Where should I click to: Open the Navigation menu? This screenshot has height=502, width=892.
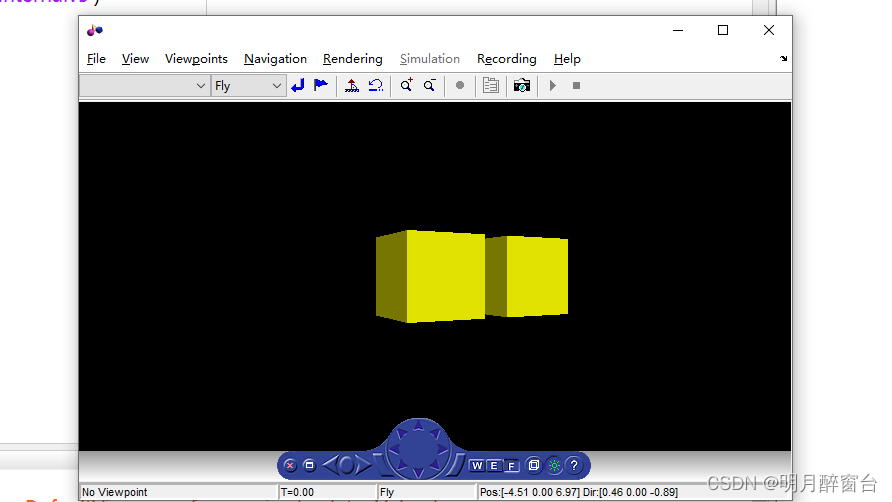[275, 59]
